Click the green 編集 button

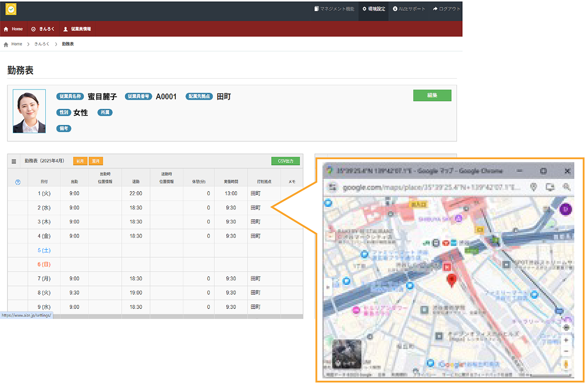click(x=432, y=95)
